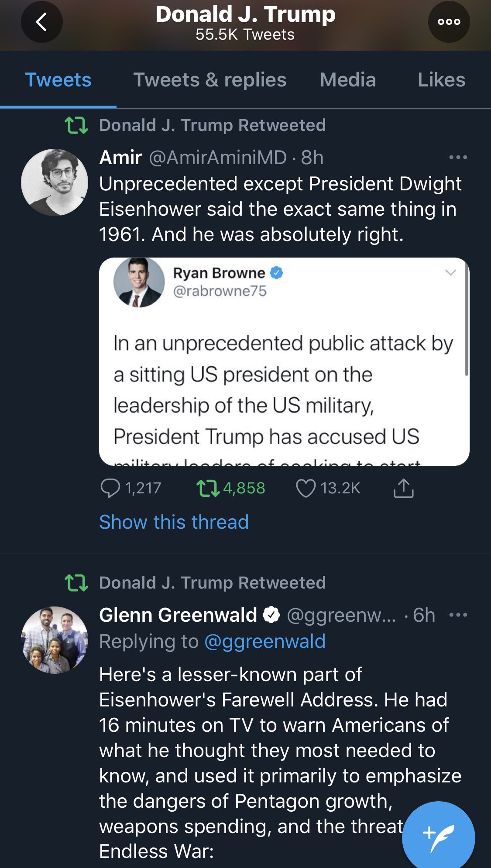Open the profile more options menu

point(449,22)
